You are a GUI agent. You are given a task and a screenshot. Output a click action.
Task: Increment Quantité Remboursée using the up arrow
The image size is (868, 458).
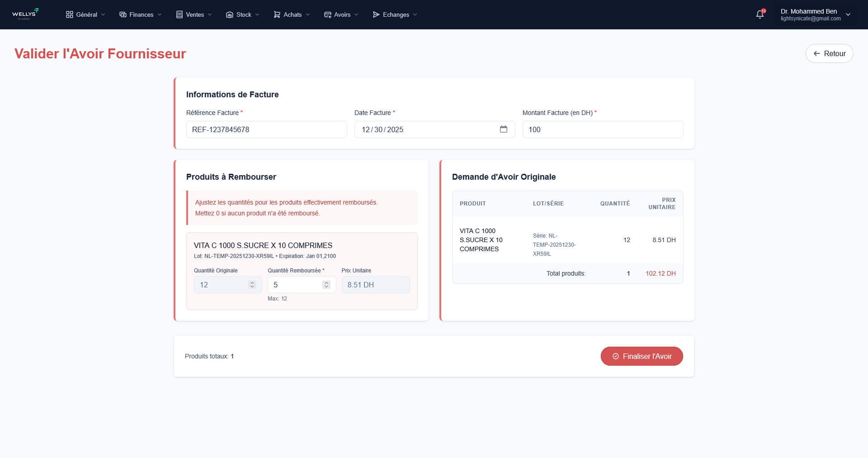pyautogui.click(x=326, y=282)
